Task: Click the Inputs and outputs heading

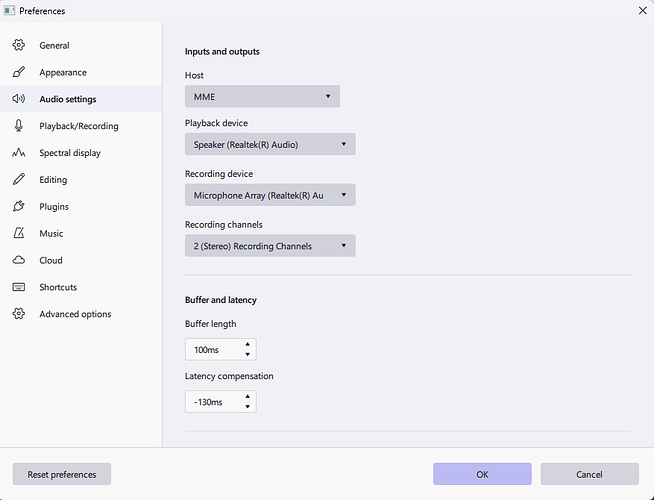Action: coord(222,51)
